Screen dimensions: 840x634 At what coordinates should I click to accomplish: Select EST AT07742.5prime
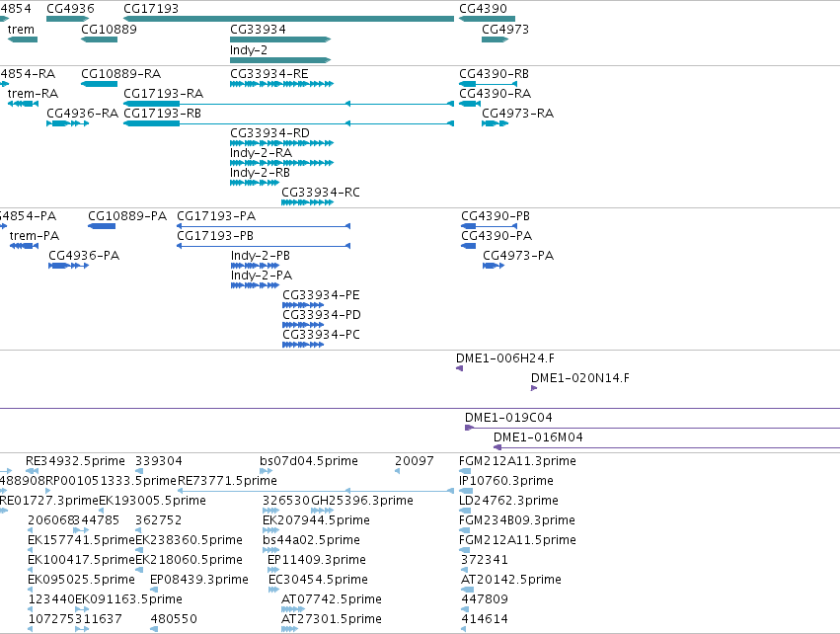[293, 609]
